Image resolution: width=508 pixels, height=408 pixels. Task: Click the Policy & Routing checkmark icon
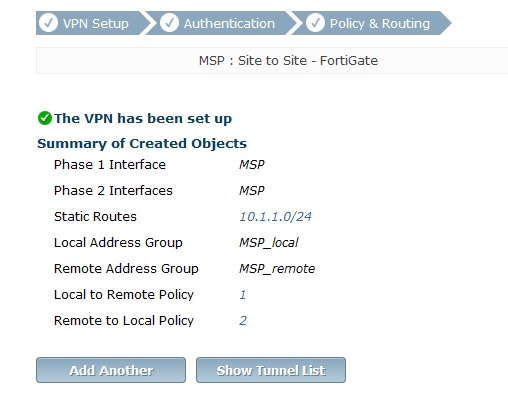[315, 23]
